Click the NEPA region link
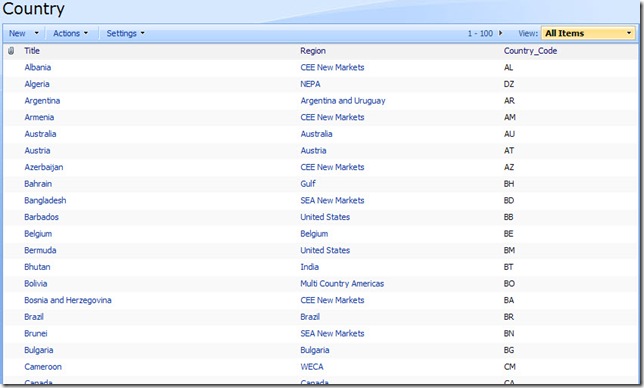644x388 pixels. 310,84
